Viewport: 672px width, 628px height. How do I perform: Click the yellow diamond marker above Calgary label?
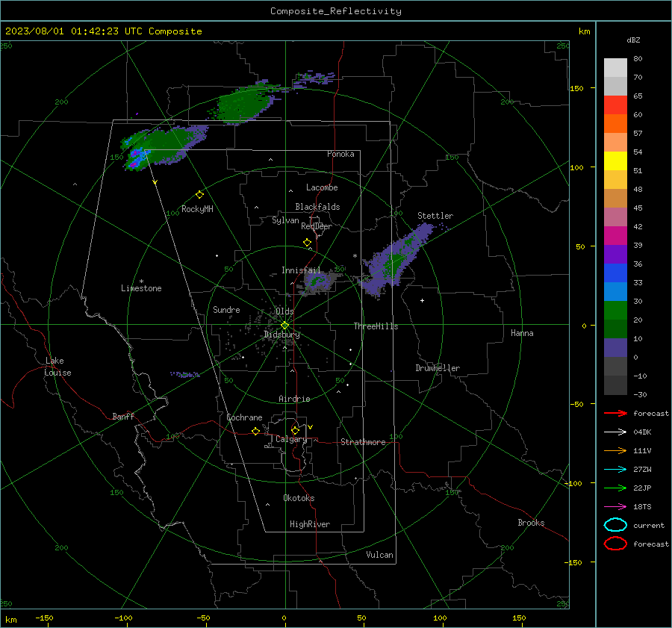click(295, 430)
